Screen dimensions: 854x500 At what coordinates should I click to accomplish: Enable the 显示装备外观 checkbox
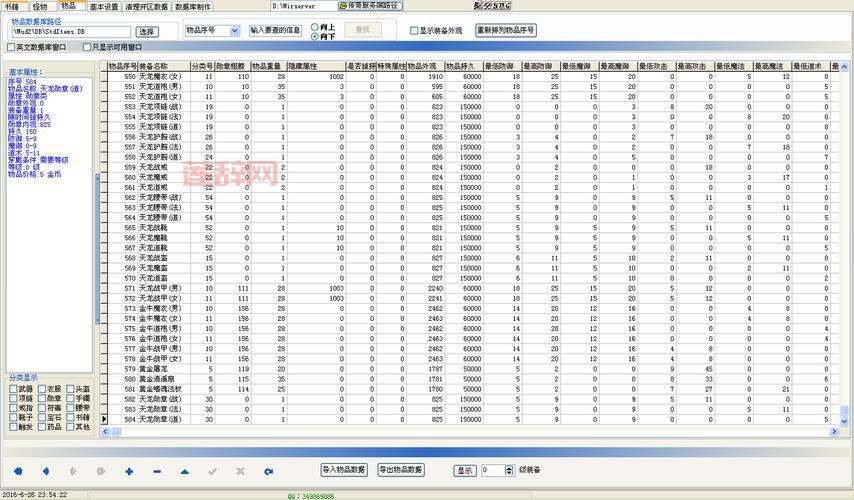pos(414,31)
